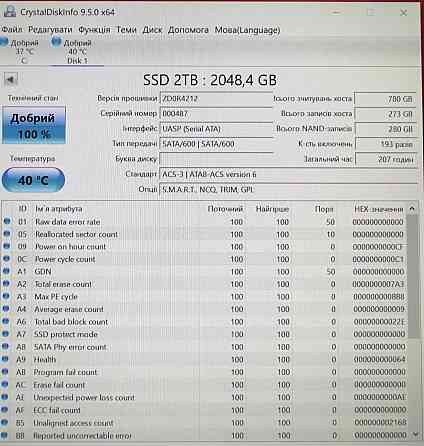Screen dimensions: 424x446
Task: Click the SMART table scroll down arrow
Action: [x=415, y=434]
